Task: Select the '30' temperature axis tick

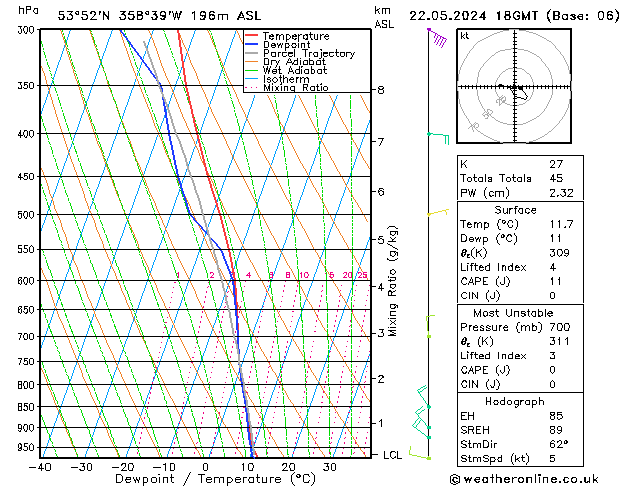Action: click(x=329, y=467)
